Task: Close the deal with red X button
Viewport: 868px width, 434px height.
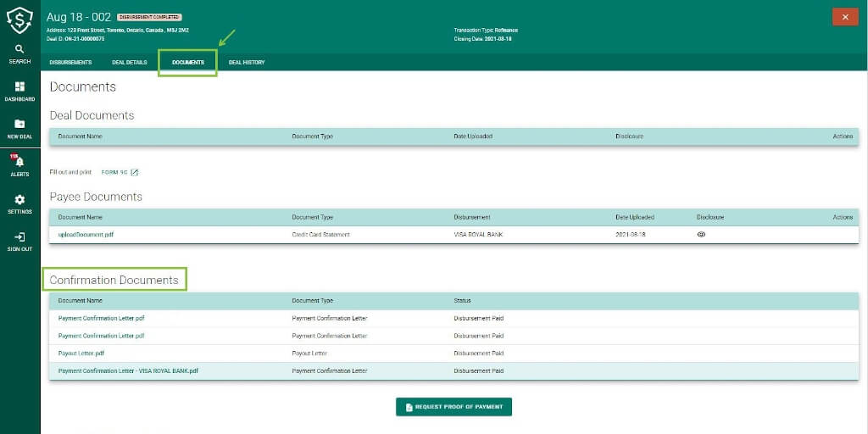Action: pos(845,17)
